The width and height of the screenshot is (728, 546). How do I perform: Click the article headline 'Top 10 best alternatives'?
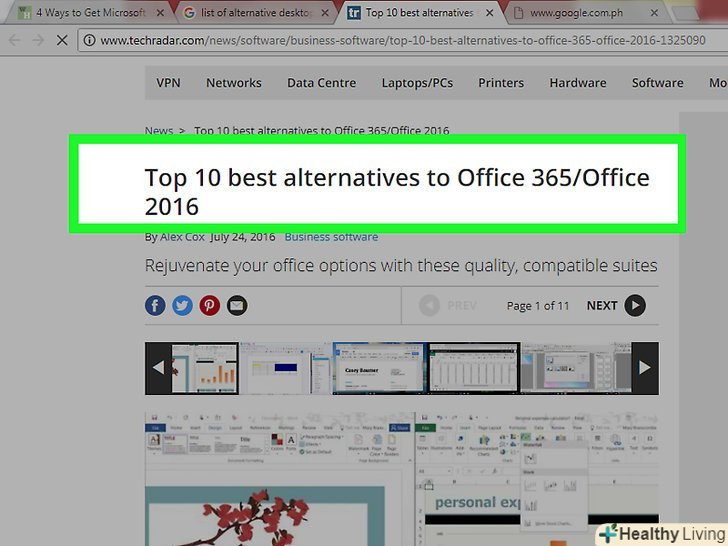397,191
